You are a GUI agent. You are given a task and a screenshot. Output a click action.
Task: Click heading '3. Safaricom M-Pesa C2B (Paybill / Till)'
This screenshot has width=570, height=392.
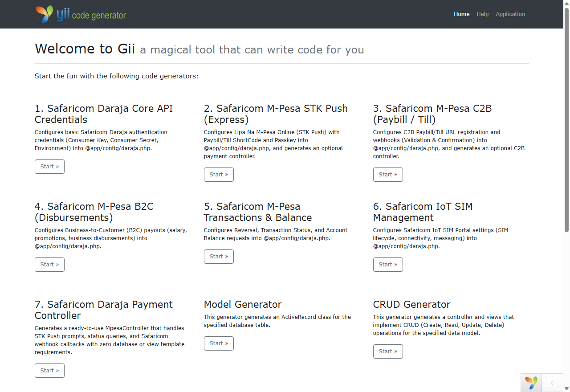(x=432, y=114)
